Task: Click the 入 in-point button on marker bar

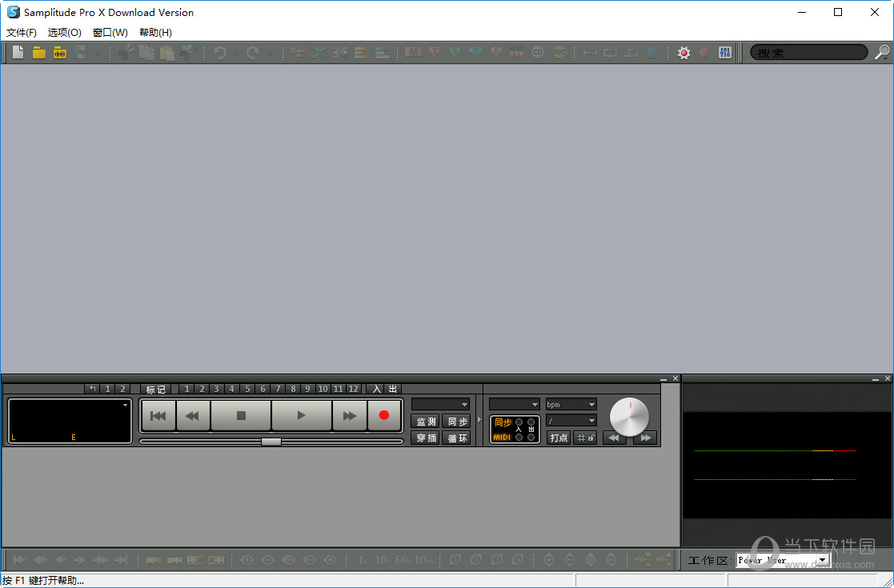Action: coord(377,389)
